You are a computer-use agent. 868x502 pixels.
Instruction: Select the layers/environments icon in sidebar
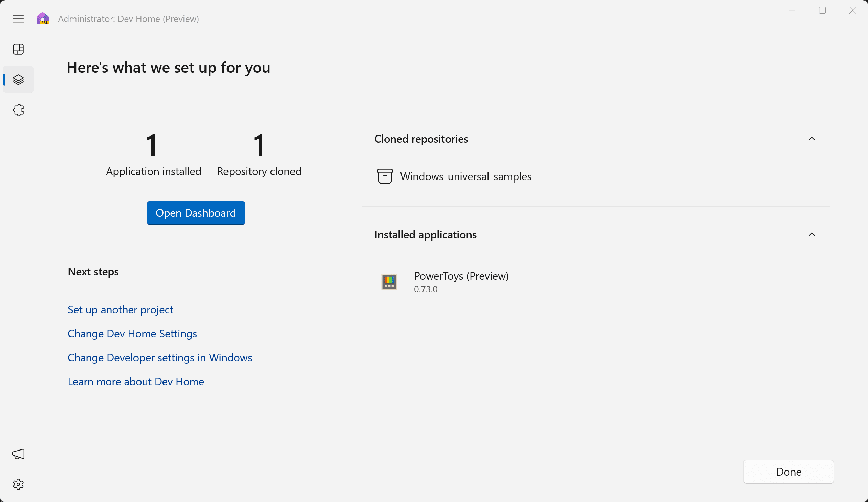pyautogui.click(x=19, y=79)
